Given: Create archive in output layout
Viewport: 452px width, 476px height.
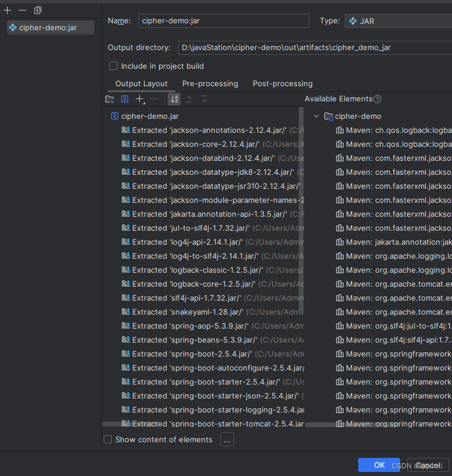Looking at the screenshot, I should tap(125, 99).
